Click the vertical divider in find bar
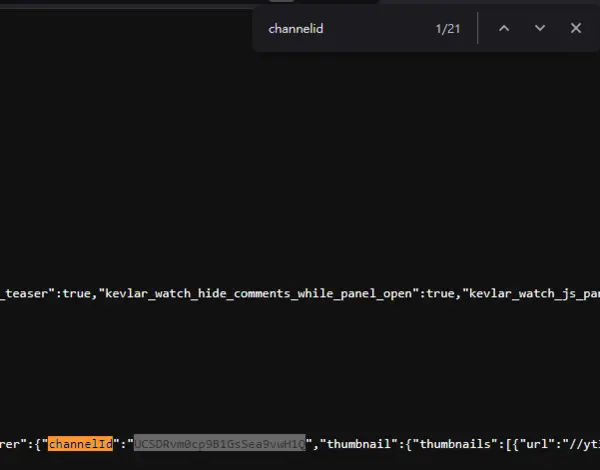Image resolution: width=600 pixels, height=470 pixels. 478,29
